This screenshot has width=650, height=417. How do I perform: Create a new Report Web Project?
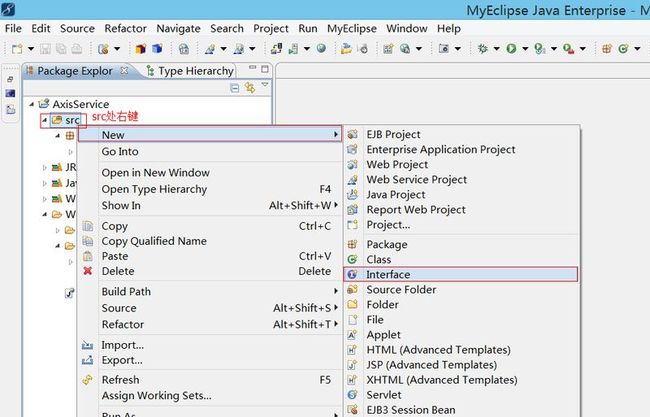pyautogui.click(x=461, y=210)
